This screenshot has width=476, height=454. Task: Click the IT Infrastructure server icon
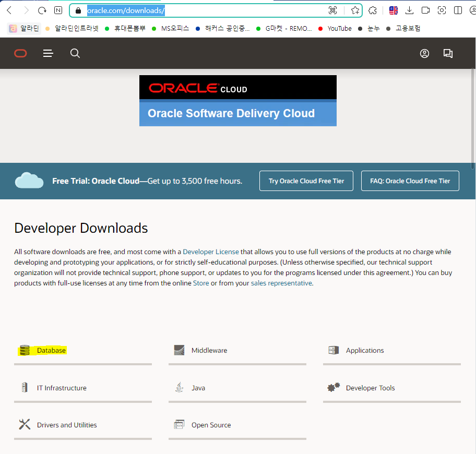[x=25, y=388]
